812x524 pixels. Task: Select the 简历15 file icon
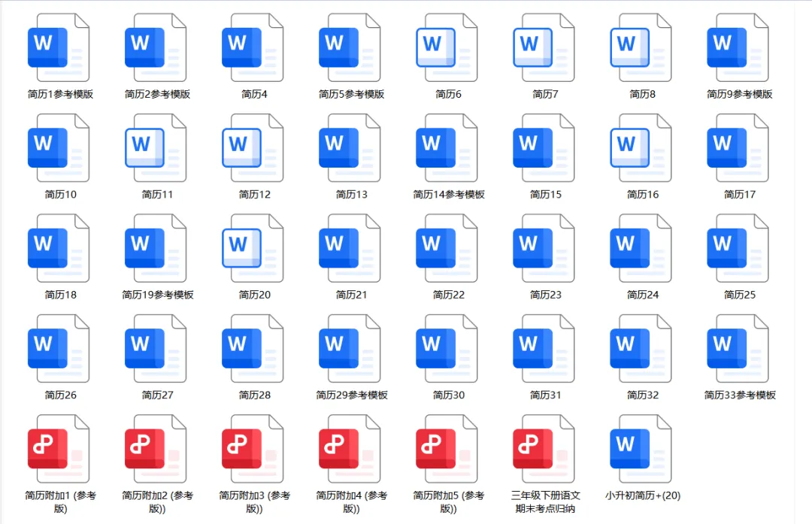(x=544, y=148)
